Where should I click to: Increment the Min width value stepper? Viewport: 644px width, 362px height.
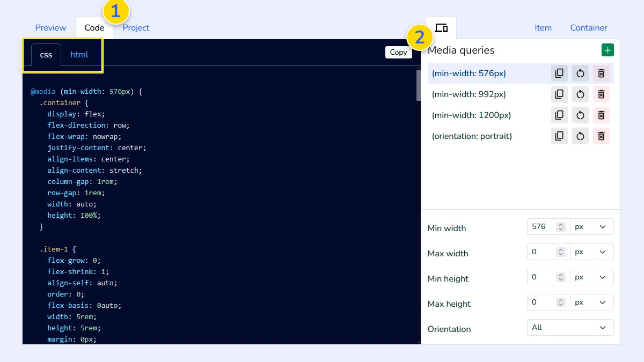click(561, 224)
